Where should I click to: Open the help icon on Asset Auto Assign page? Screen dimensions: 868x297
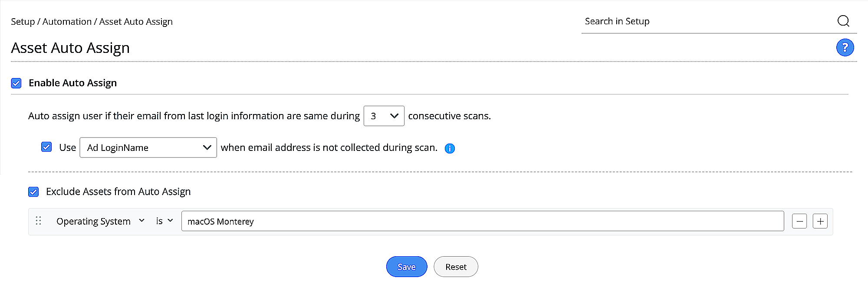pyautogui.click(x=845, y=48)
